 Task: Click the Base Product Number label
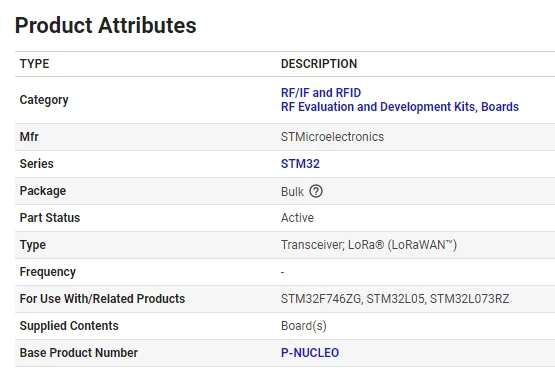pyautogui.click(x=79, y=353)
